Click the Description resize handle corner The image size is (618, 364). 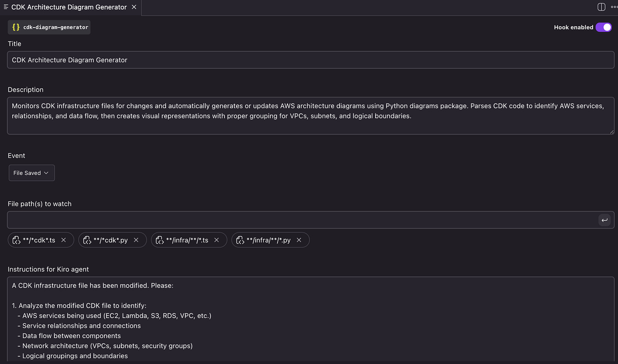tap(612, 132)
